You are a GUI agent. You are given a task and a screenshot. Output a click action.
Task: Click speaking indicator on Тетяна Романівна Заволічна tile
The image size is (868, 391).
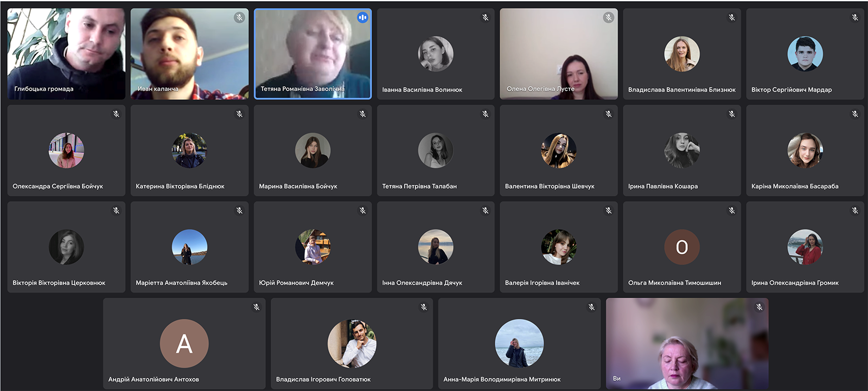(x=362, y=17)
